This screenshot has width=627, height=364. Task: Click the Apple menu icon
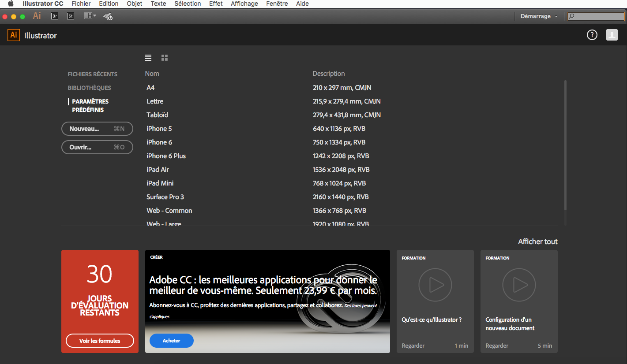coord(11,4)
